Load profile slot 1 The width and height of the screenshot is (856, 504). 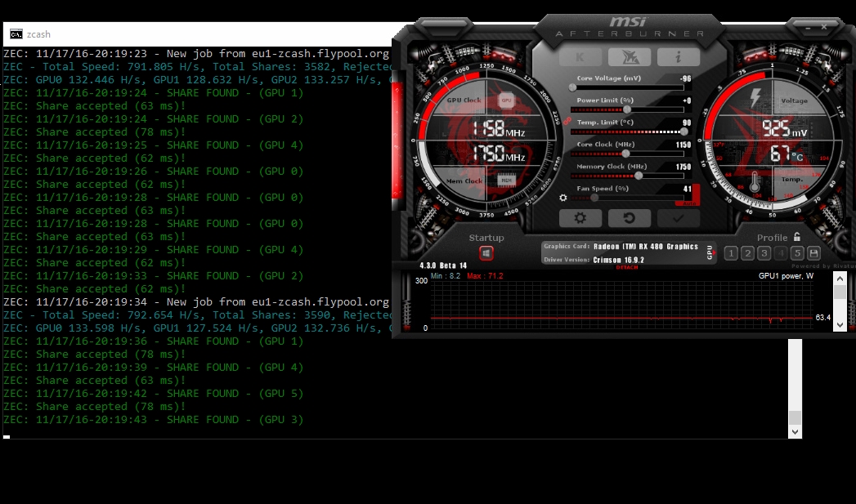pyautogui.click(x=732, y=253)
